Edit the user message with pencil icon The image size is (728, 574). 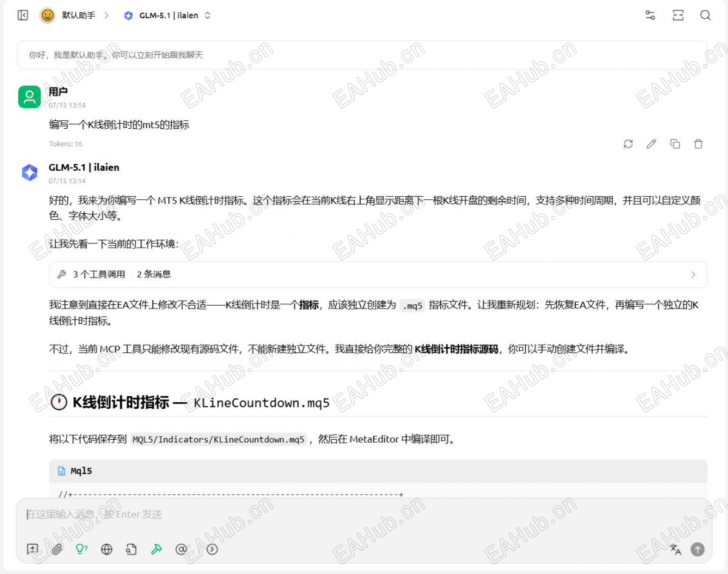point(651,144)
